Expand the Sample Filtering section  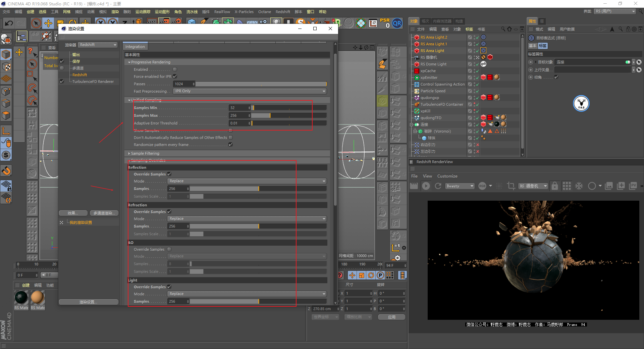(x=129, y=154)
